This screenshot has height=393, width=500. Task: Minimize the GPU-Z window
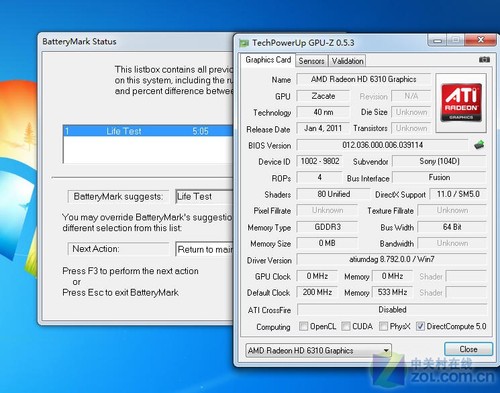point(438,40)
